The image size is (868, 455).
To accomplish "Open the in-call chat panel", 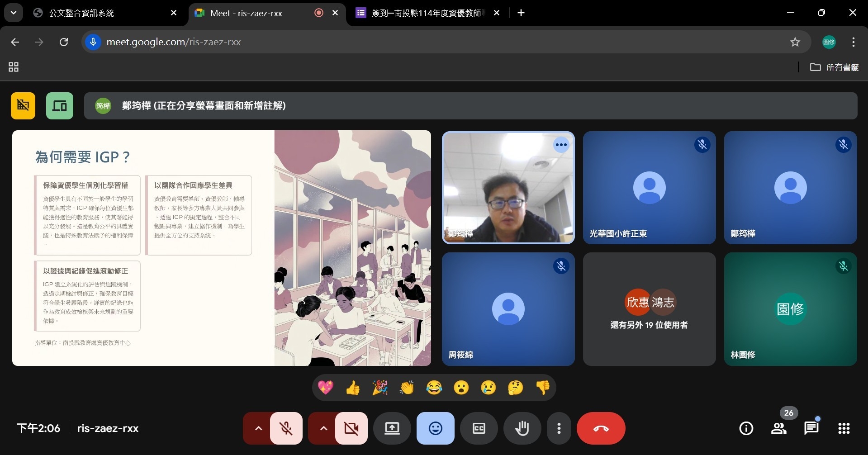I will click(811, 428).
